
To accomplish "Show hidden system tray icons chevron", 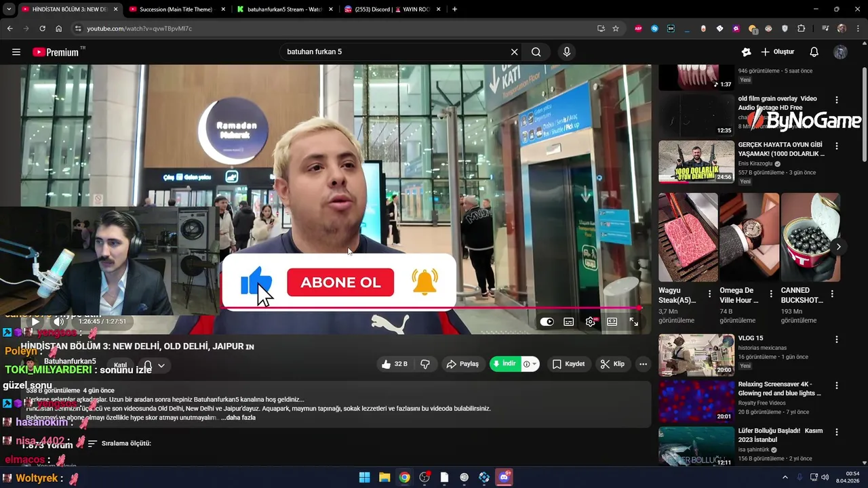I will point(785,477).
